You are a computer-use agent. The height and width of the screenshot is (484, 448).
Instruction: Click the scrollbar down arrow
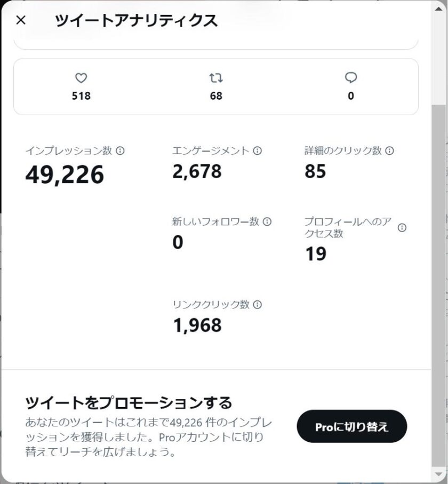(x=439, y=474)
